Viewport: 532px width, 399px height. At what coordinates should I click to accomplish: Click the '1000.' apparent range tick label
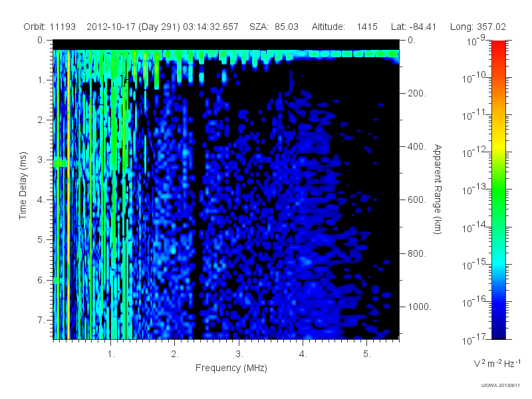[420, 307]
